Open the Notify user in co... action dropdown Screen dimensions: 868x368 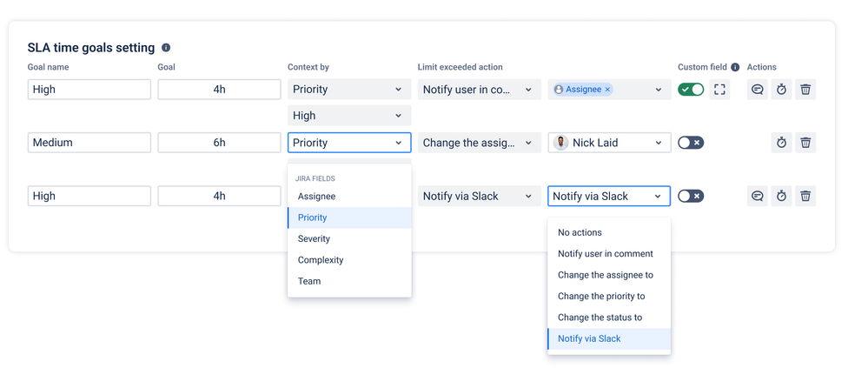[x=480, y=90]
